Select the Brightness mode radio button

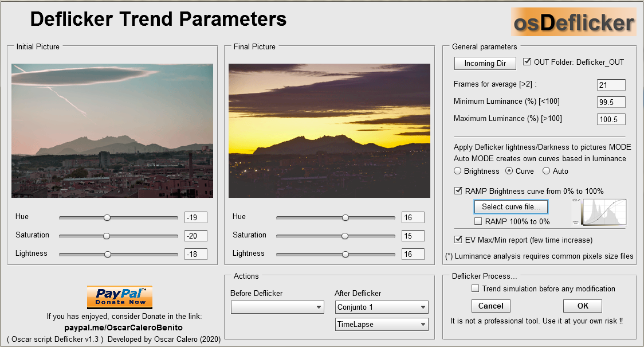point(458,170)
